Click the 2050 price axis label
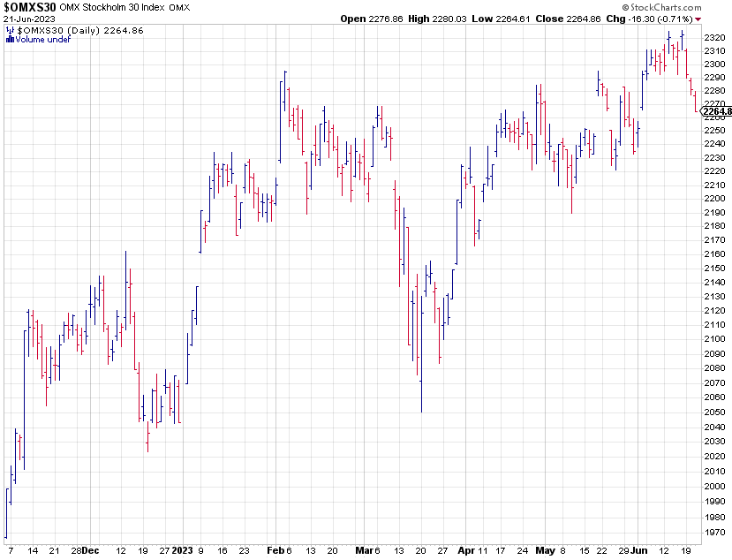This screenshot has height=560, width=732. point(714,412)
